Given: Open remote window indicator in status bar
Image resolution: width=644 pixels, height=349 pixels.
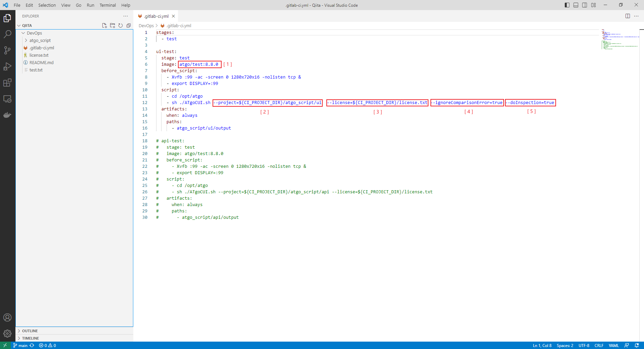Looking at the screenshot, I should (5, 345).
